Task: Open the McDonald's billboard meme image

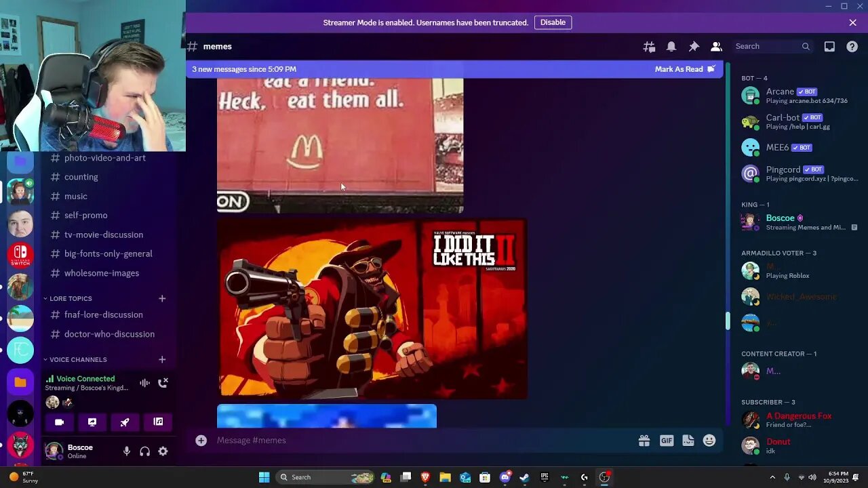Action: pyautogui.click(x=340, y=146)
